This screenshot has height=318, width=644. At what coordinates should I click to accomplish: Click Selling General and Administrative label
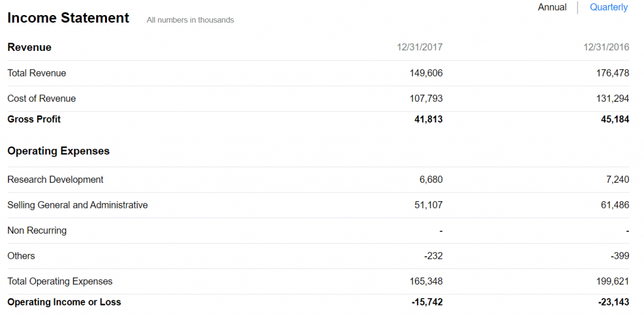[x=77, y=205]
